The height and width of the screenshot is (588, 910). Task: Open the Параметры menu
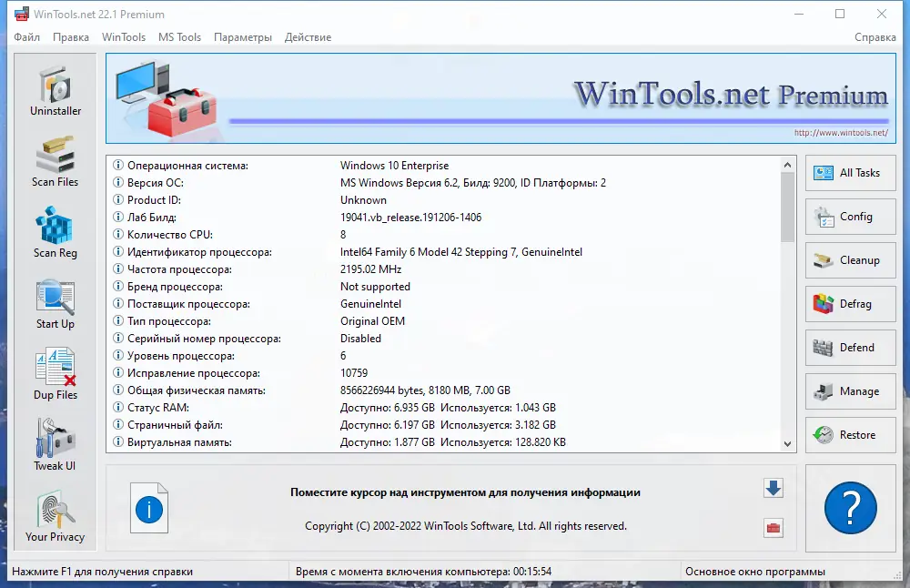[x=243, y=37]
